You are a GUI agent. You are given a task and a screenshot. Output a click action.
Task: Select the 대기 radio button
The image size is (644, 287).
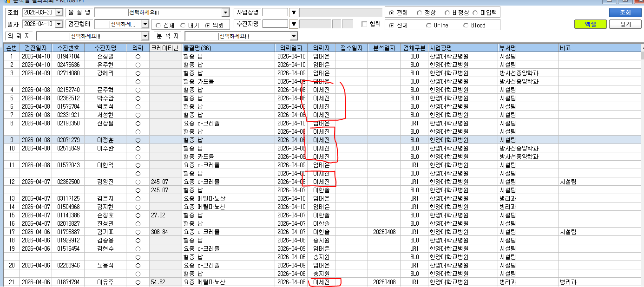click(184, 26)
